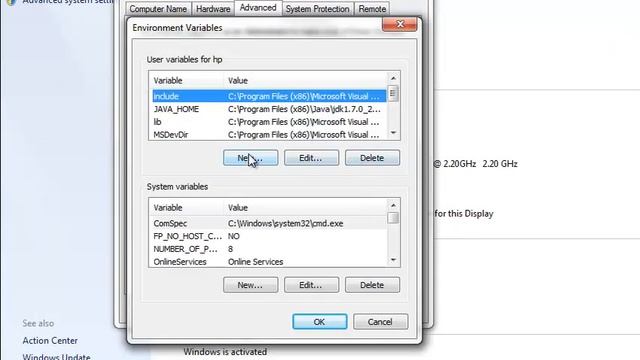Click user variables scrollbar down arrow
Screen dimensions: 640x360
click(393, 133)
